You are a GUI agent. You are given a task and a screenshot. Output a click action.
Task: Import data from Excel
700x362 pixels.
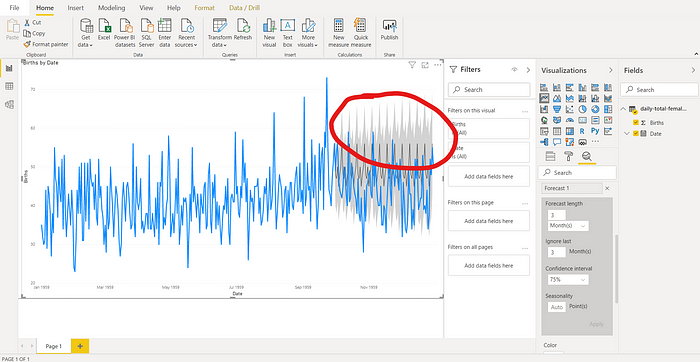tap(104, 29)
